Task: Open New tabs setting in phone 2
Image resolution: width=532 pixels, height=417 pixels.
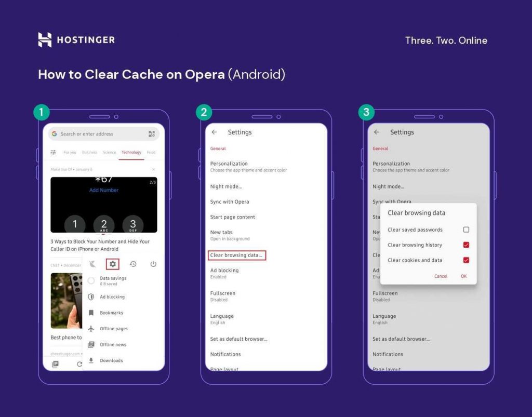Action: pyautogui.click(x=230, y=235)
